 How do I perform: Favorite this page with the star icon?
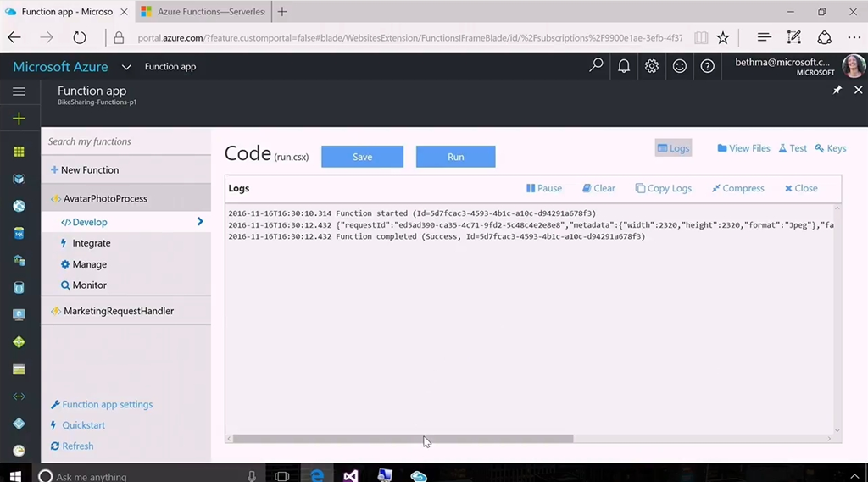tap(723, 37)
